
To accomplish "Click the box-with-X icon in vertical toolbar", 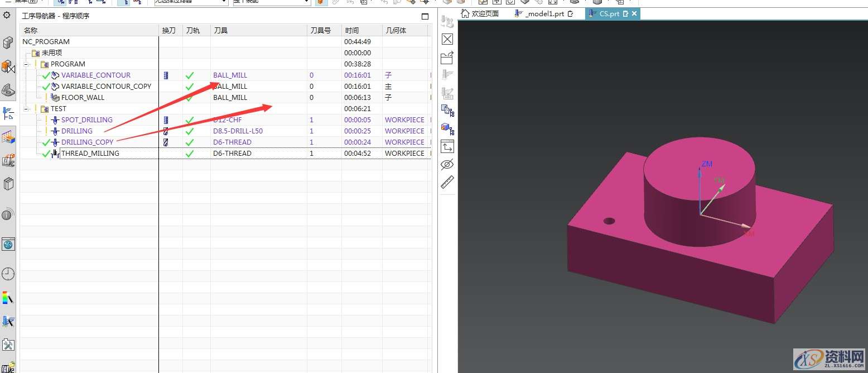I will coord(447,39).
